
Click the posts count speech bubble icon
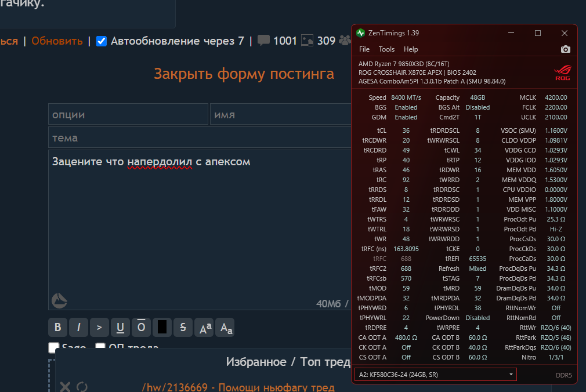263,41
